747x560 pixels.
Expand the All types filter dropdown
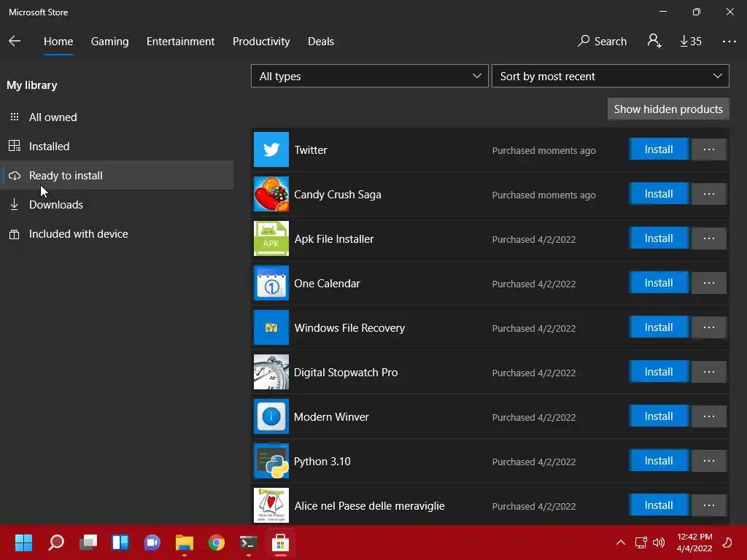coord(370,76)
